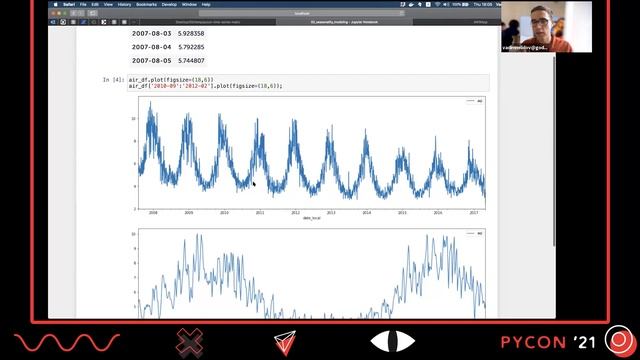Click the first pinned tab icon
The image size is (640, 360).
[x=53, y=22]
